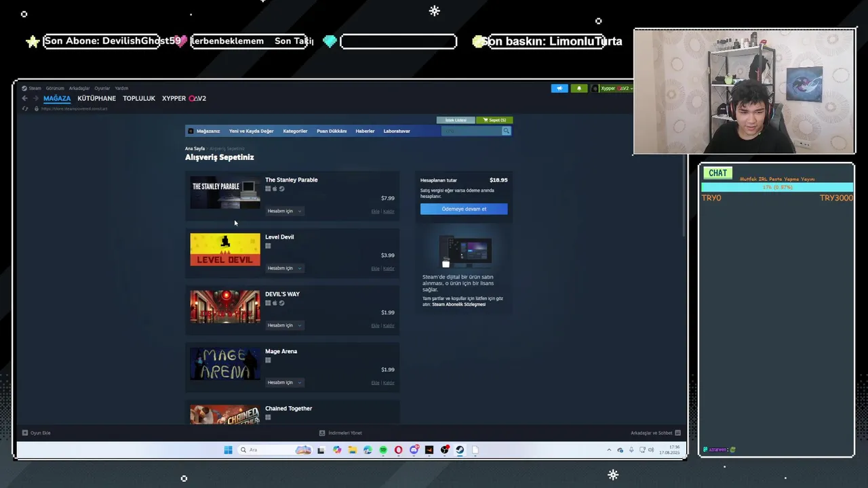Viewport: 868px width, 488px height.
Task: Switch to the KÜTÜPHANE tab
Action: (x=97, y=98)
